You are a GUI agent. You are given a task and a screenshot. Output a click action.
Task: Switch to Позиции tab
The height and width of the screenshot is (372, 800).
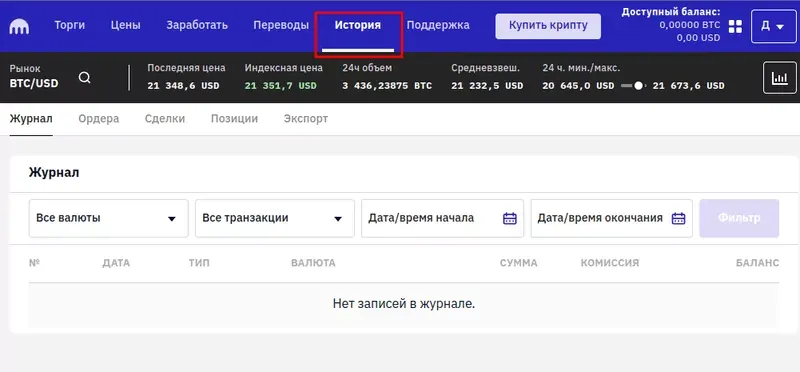click(234, 119)
